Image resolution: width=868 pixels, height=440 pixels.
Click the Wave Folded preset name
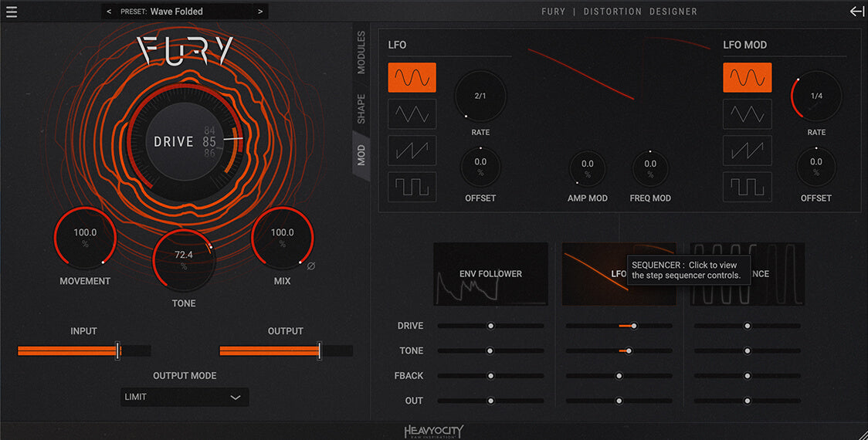[176, 12]
